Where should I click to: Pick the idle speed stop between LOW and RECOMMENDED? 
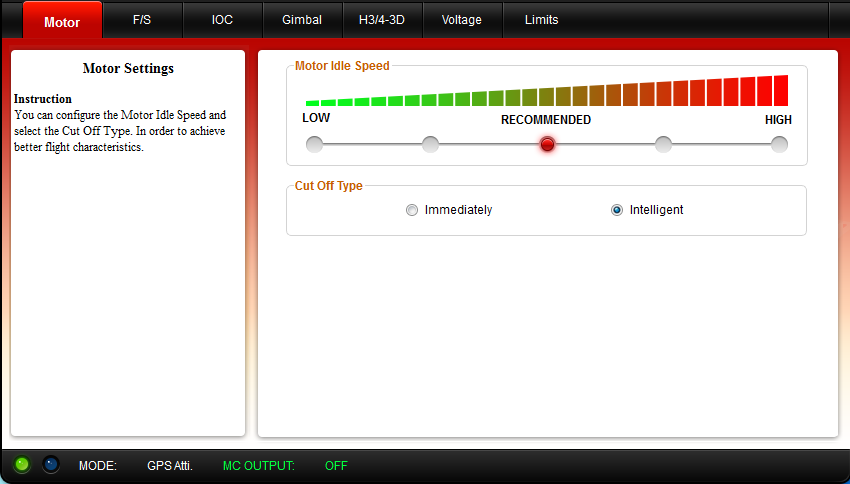point(431,144)
